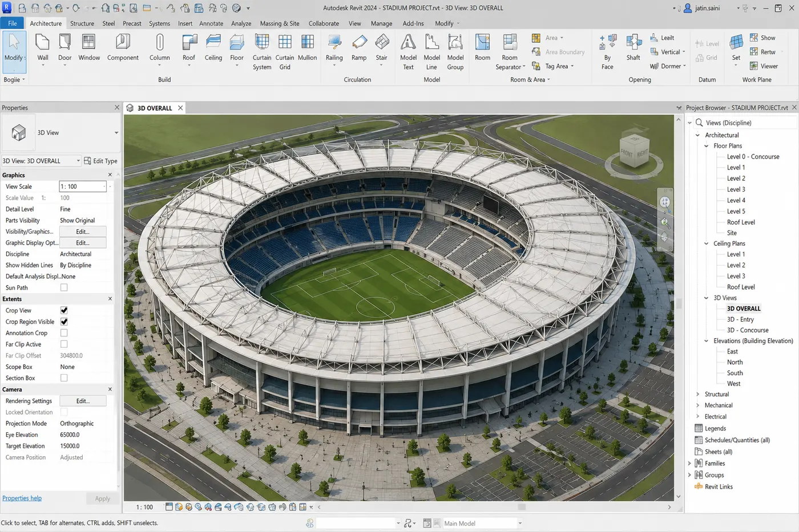Select the Window tool
799x532 pixels.
pyautogui.click(x=89, y=48)
